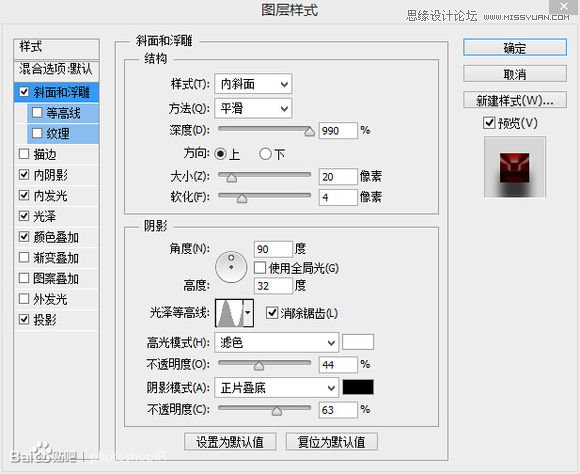Viewport: 580px width, 474px height.
Task: Select the 描边 style entry
Action: (57, 154)
